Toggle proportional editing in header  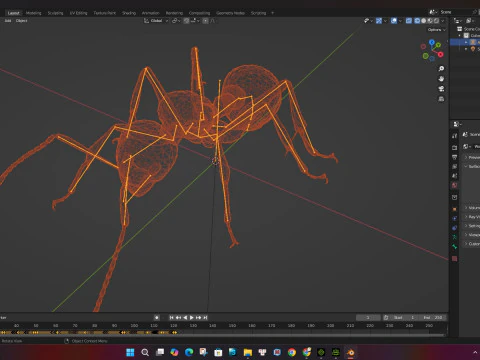click(205, 21)
